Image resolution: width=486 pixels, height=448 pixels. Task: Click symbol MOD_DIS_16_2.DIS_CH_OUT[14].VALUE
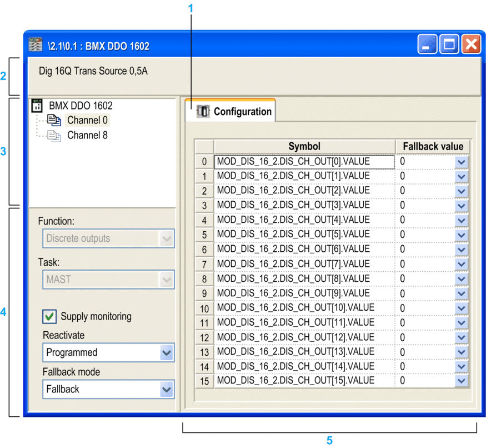point(295,366)
